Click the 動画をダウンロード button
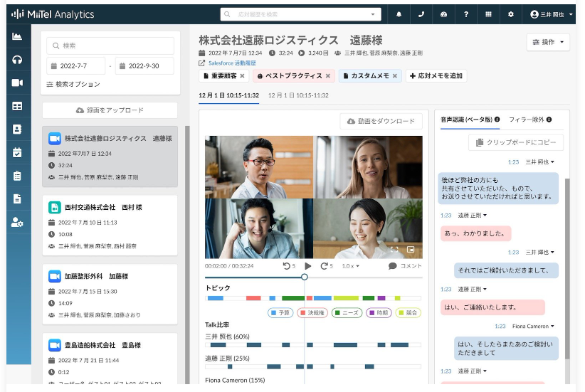Viewport: 585px width, 392px height. pos(381,121)
